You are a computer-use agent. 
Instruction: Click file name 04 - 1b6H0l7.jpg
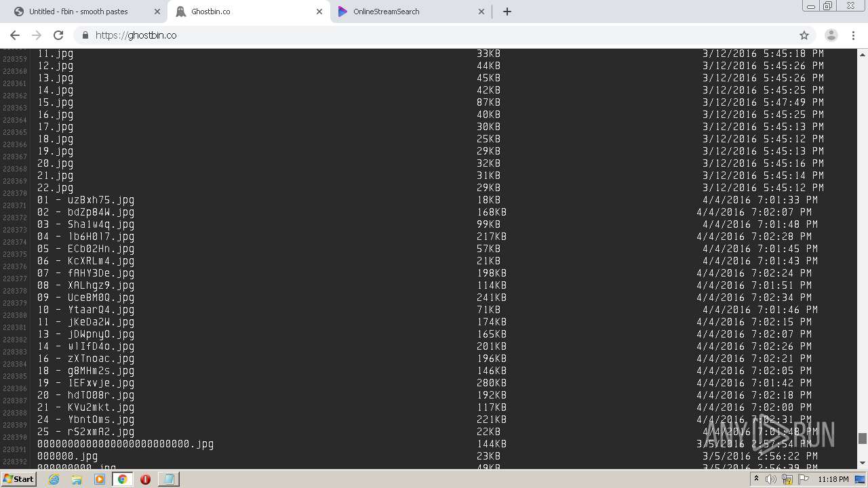point(86,237)
